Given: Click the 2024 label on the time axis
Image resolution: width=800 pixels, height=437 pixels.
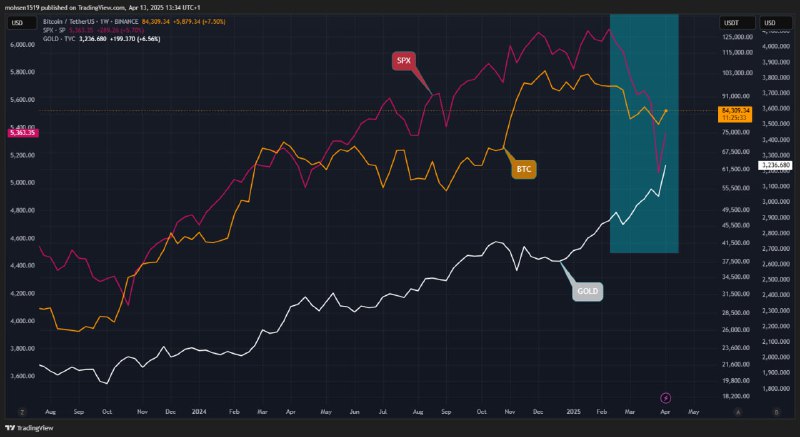Looking at the screenshot, I should (199, 412).
